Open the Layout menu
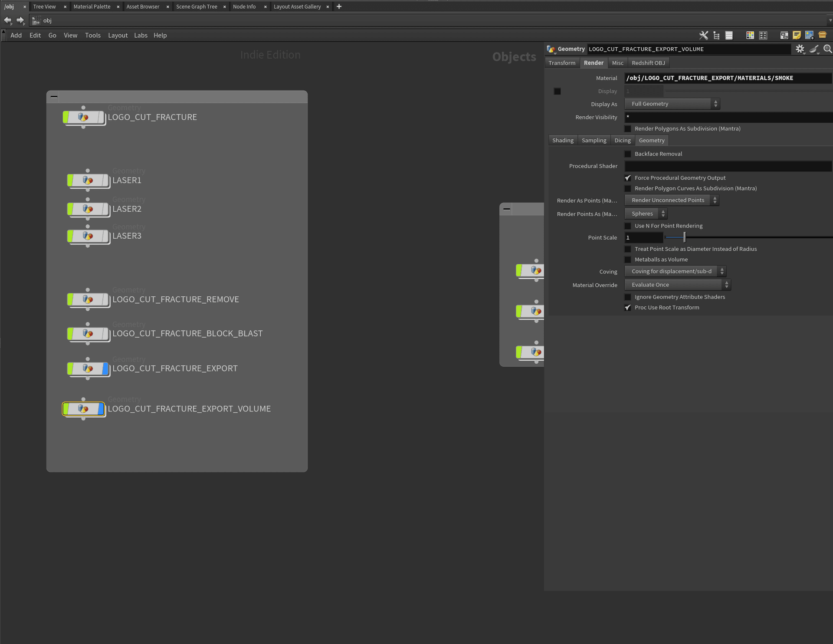Screen dimensions: 833x644 click(x=118, y=36)
